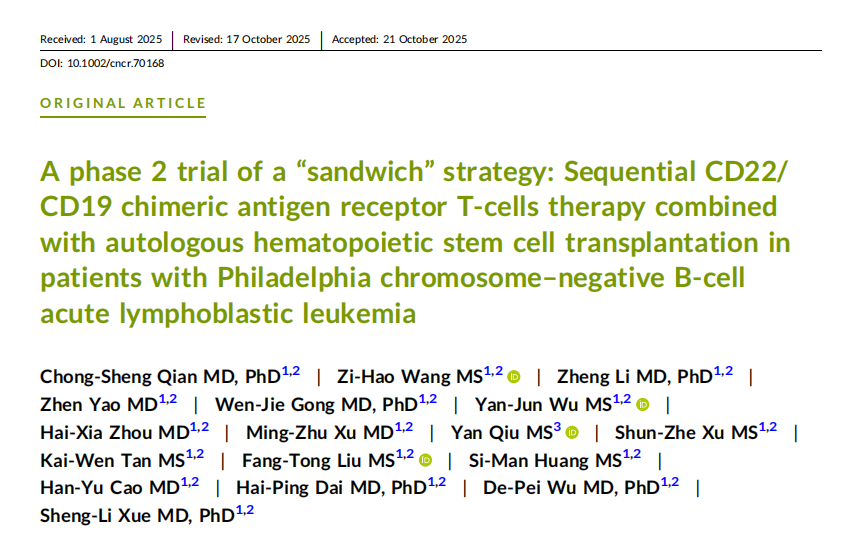Click affiliation superscript after Si-Man Huang
This screenshot has height=536, width=851.
pos(632,455)
